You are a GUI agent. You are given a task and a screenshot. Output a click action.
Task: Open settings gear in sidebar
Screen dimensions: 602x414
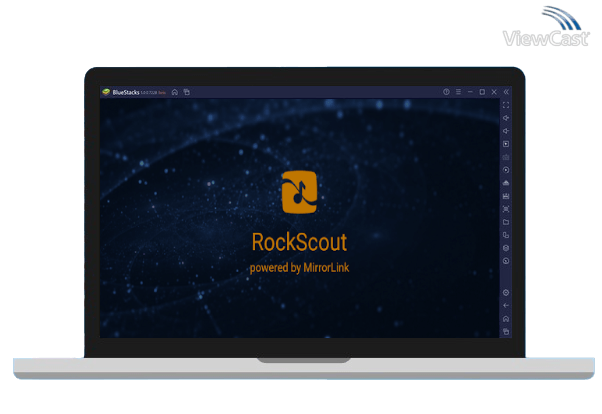click(x=506, y=293)
